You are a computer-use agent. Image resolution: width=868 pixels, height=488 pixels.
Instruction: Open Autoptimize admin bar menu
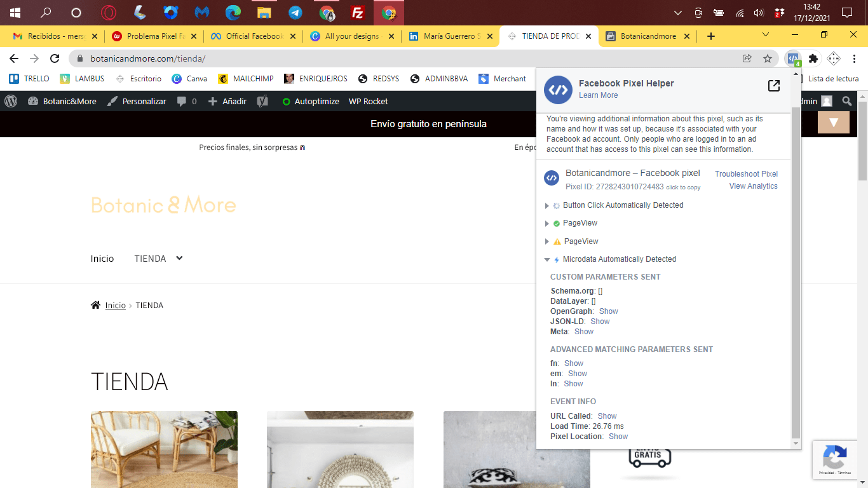tap(310, 101)
